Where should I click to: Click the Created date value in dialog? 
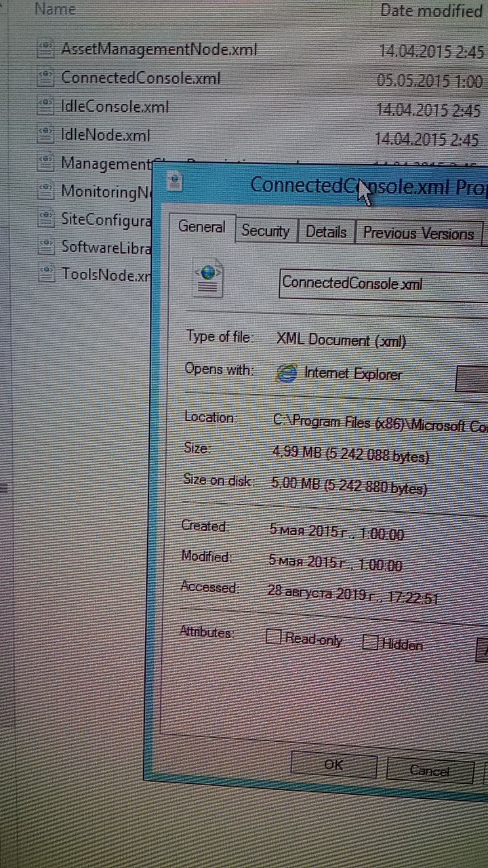336,532
